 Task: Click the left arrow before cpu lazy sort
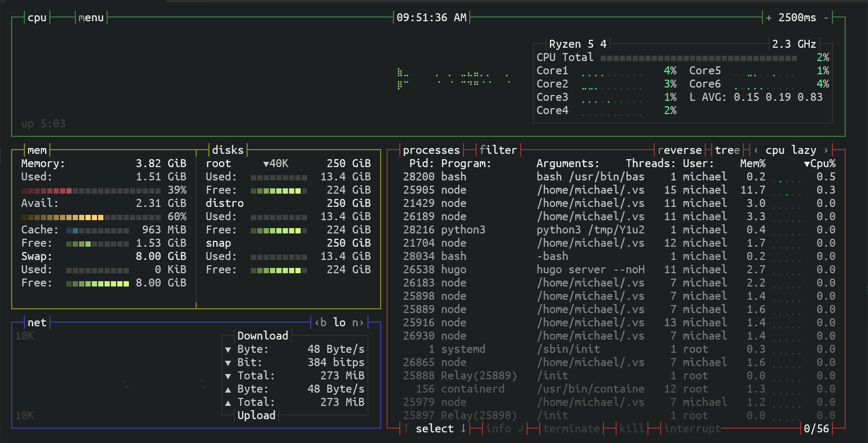pyautogui.click(x=756, y=150)
